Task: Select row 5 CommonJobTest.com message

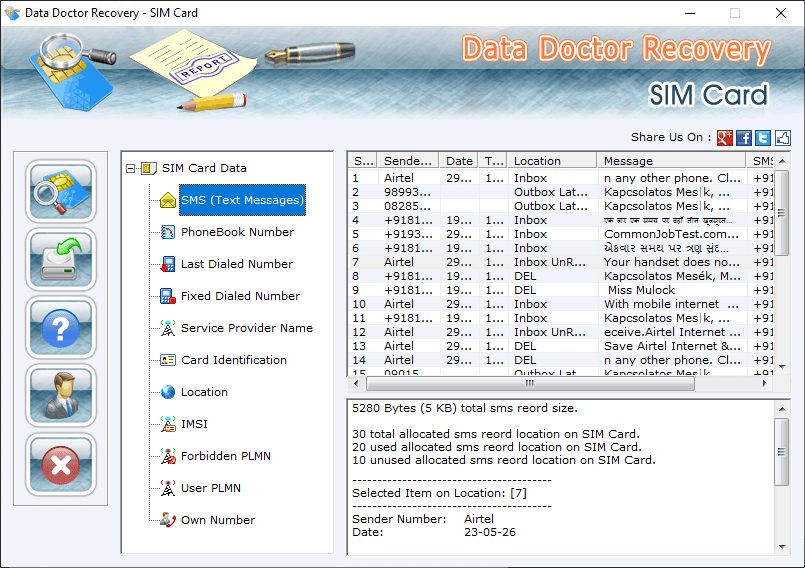Action: 562,234
